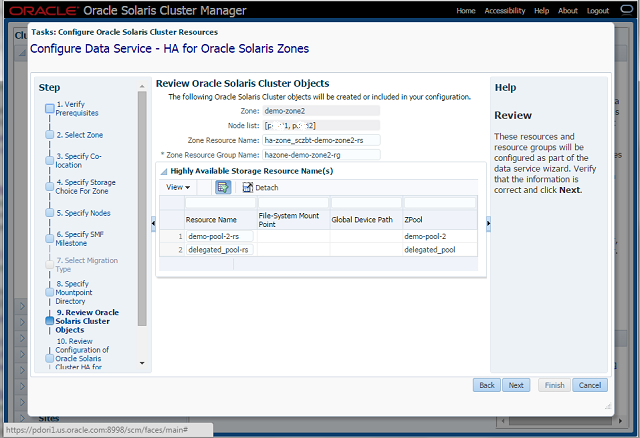This screenshot has width=640, height=438.
Task: Click the step 2 Select Zone stop icon
Action: pyautogui.click(x=49, y=135)
